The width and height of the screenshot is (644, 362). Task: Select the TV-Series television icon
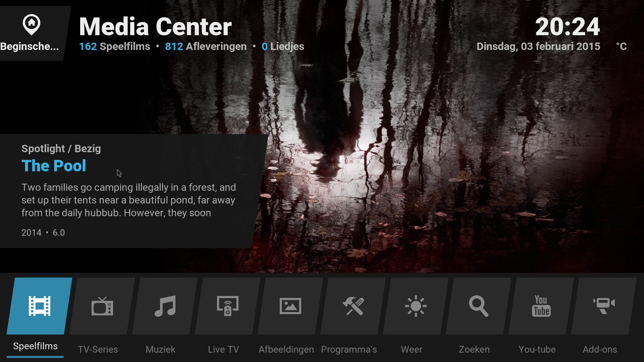pyautogui.click(x=102, y=306)
